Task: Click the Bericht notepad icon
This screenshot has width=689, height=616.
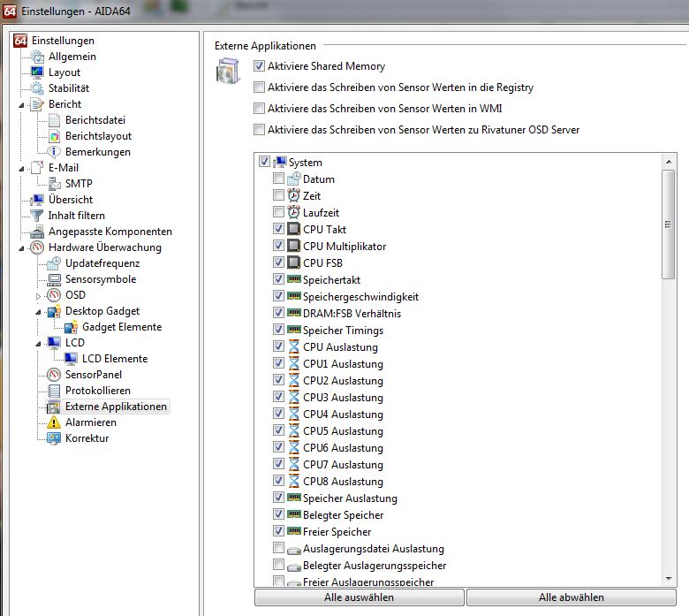Action: 37,104
